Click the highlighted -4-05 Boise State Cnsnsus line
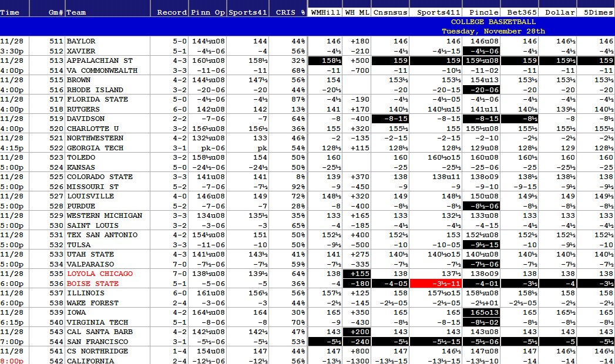615x364 pixels. 390,284
